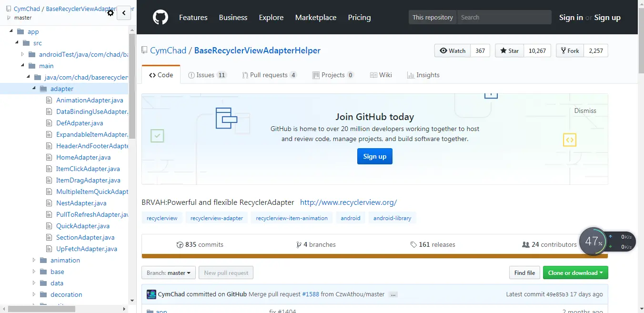The image size is (644, 313).
Task: Click the This repository search scope
Action: [x=433, y=18]
